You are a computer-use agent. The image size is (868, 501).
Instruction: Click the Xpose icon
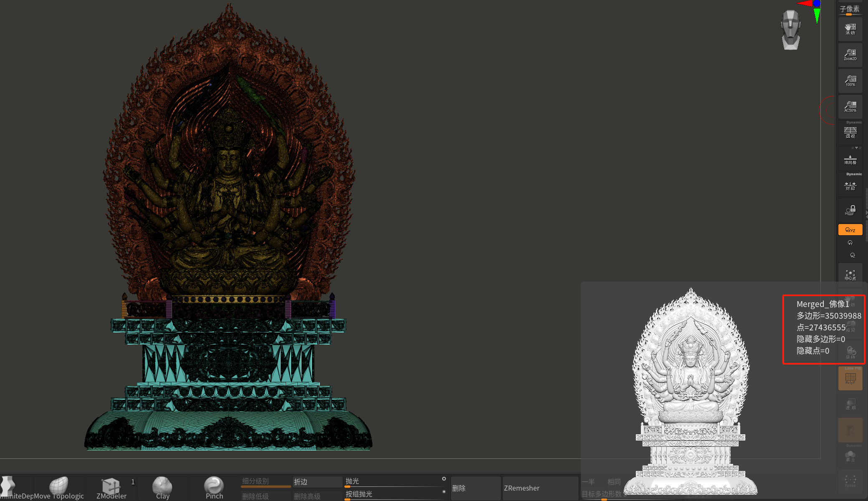click(850, 482)
